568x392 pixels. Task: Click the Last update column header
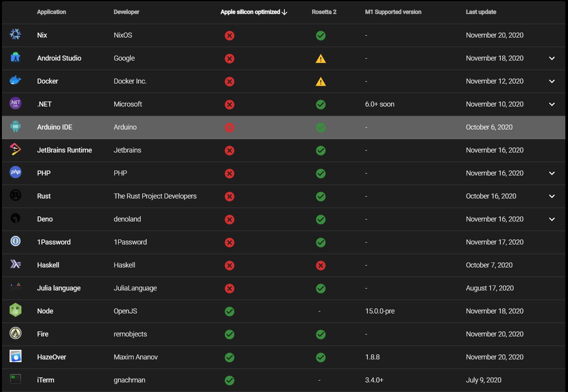click(481, 12)
